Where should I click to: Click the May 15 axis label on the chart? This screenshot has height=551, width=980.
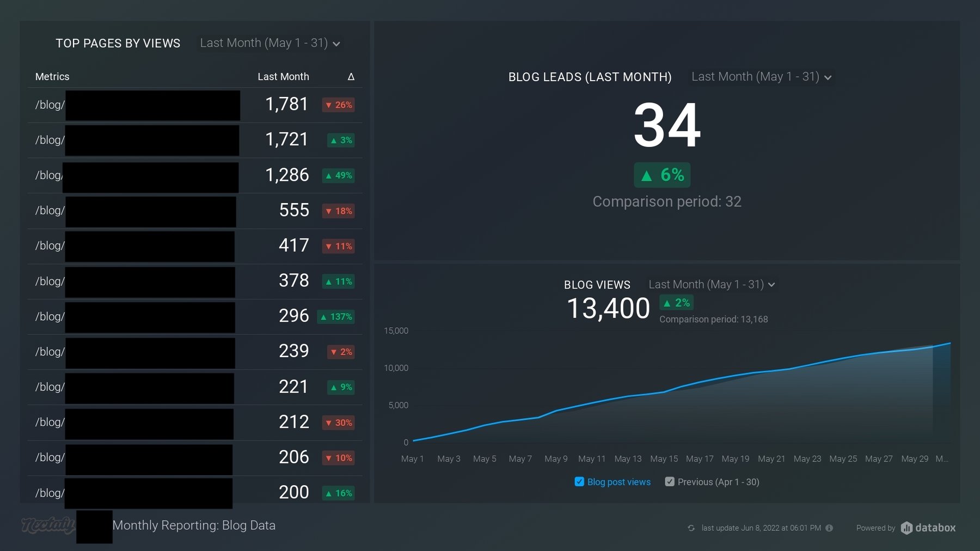[x=664, y=458]
